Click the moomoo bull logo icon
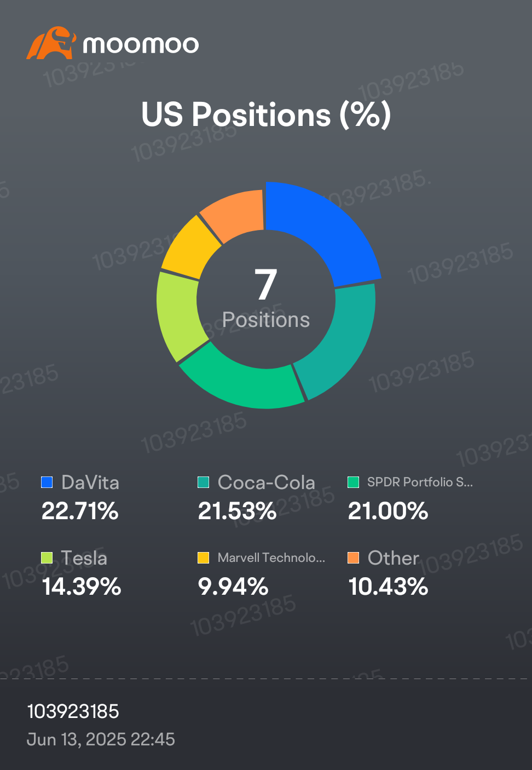Screen dimensions: 532x770 50,43
